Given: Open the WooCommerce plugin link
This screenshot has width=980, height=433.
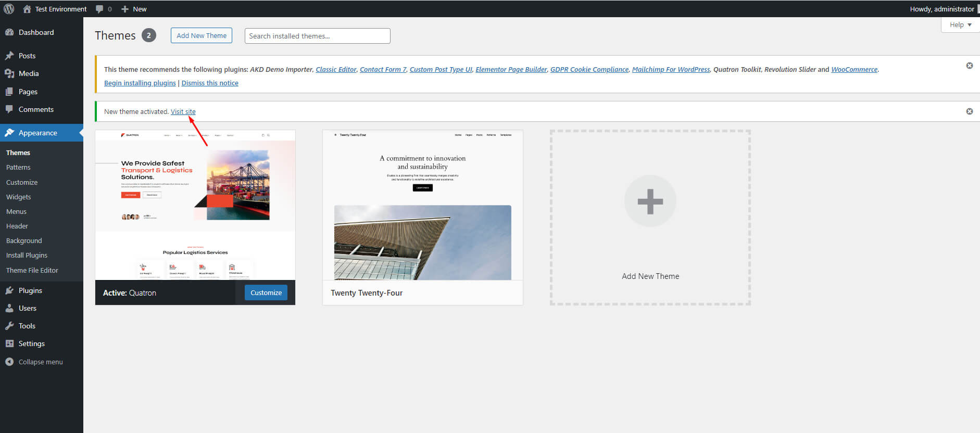Looking at the screenshot, I should point(855,69).
